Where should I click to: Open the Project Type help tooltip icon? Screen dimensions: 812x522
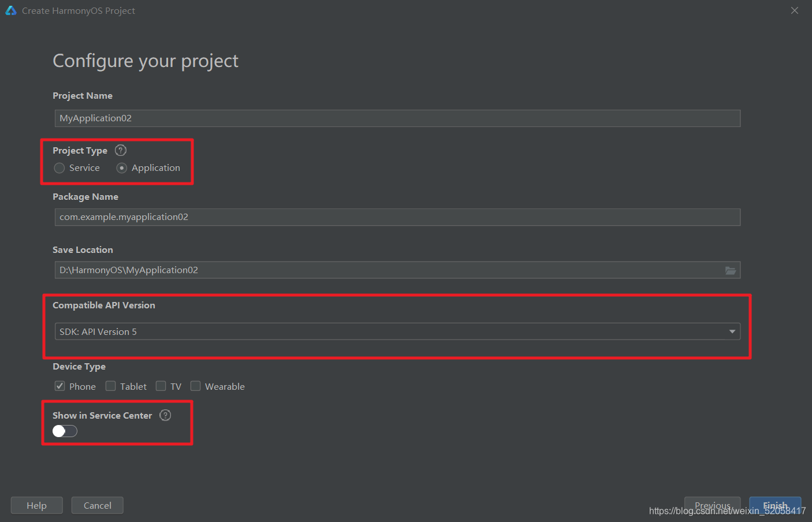coord(121,150)
